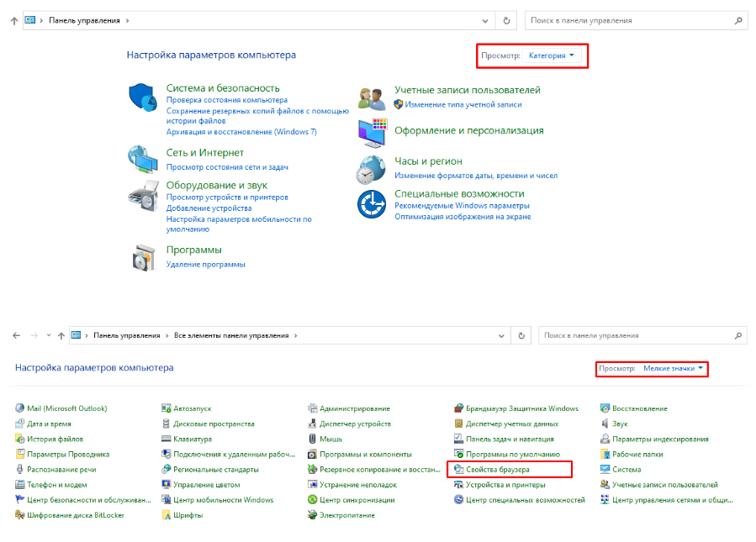Click the Все элементы панели управления breadcrumb

(x=231, y=335)
